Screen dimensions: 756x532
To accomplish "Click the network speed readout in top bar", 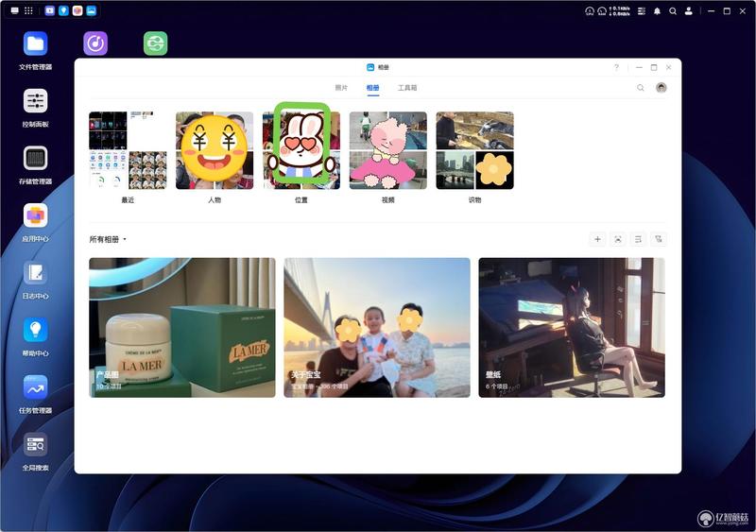I will [x=620, y=11].
